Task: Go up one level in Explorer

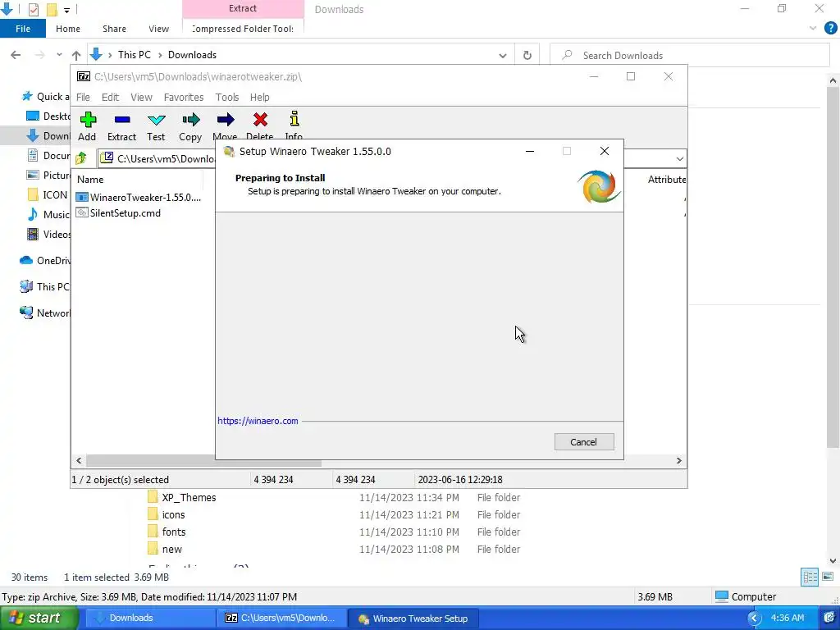Action: point(76,55)
